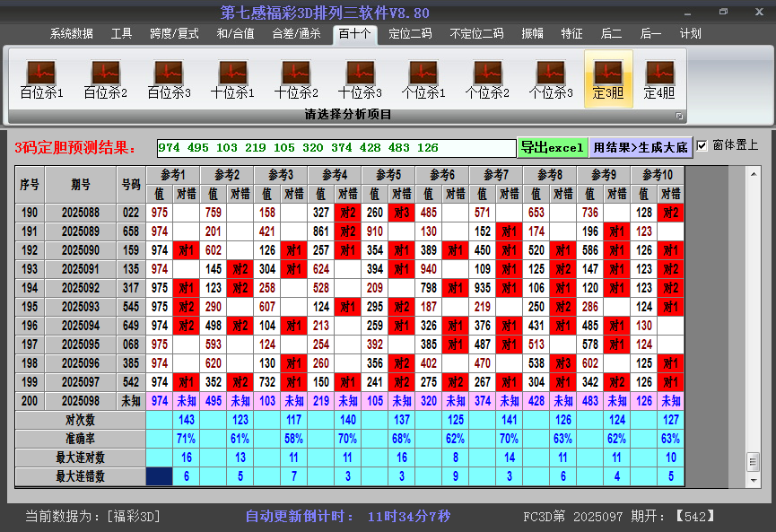This screenshot has width=776, height=532.
Task: Open the 工具 menu
Action: coord(121,34)
